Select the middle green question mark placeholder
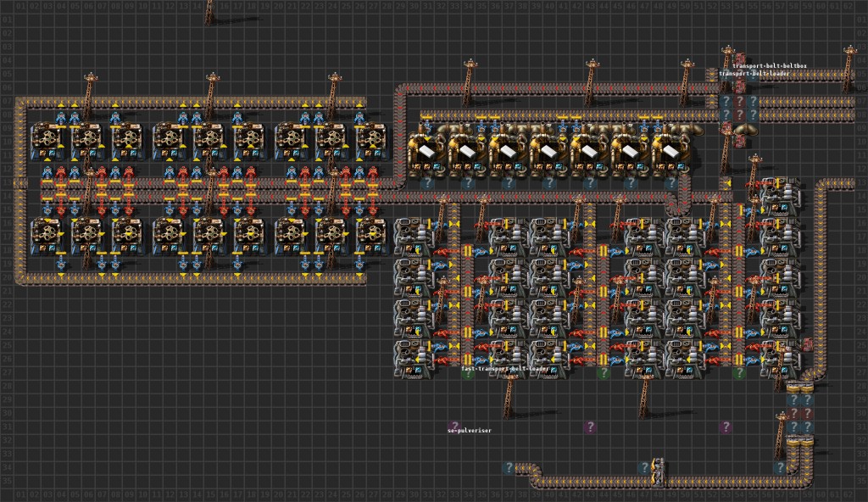868x502 pixels. point(604,373)
